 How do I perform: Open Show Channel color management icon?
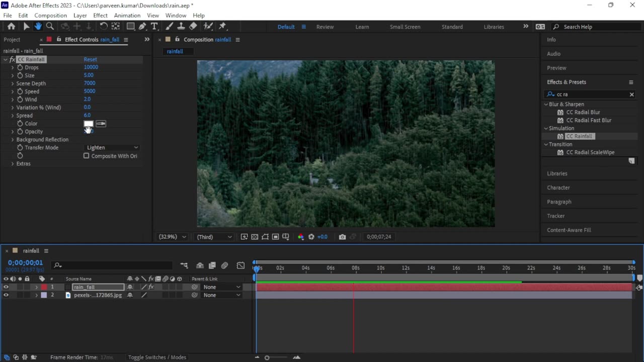[x=301, y=237]
